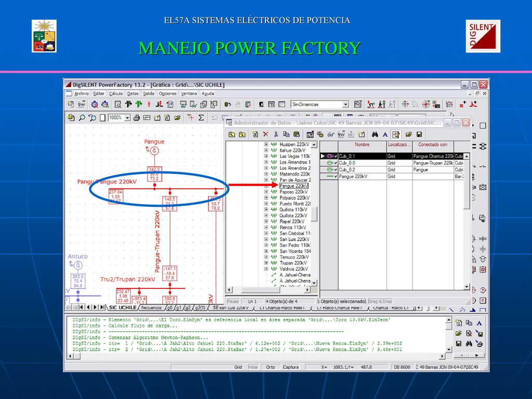Expand the Valdivia 220kV tree node
The image size is (532, 399).
pos(266,269)
